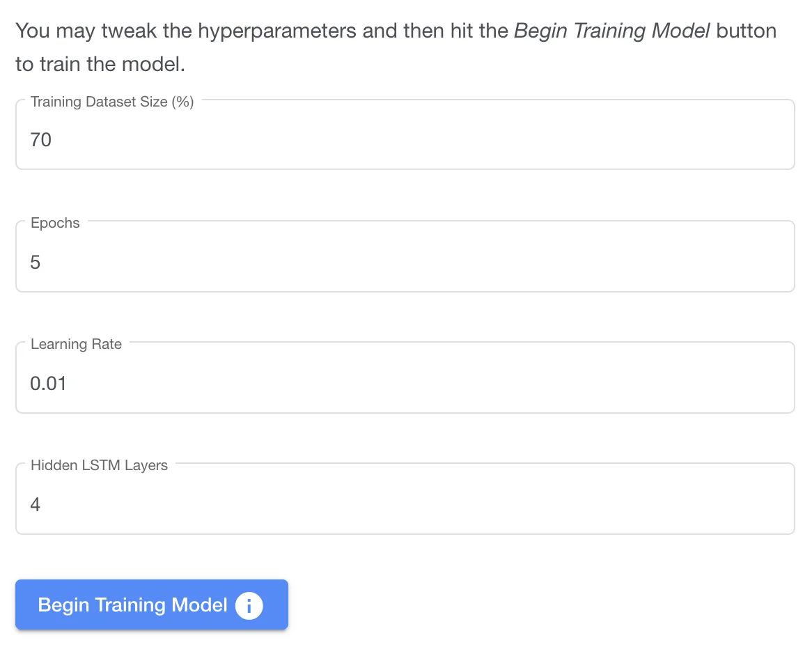Screen dimensions: 812x663
Task: Click the word hyperparameters in the instruction text
Action: coord(277,31)
